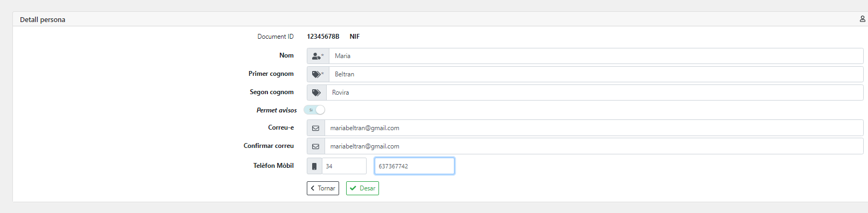Click the Tornar back button
868x213 pixels.
point(323,188)
